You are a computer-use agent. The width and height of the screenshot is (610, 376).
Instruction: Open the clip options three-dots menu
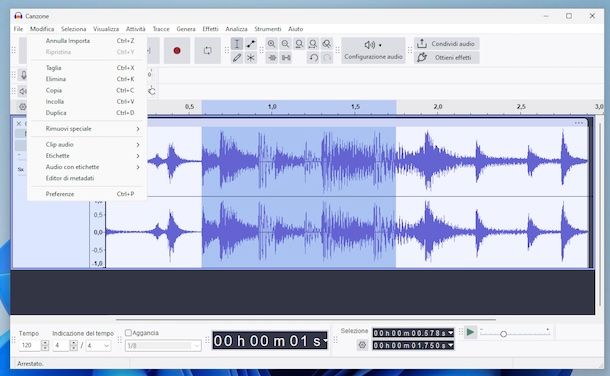pyautogui.click(x=578, y=123)
